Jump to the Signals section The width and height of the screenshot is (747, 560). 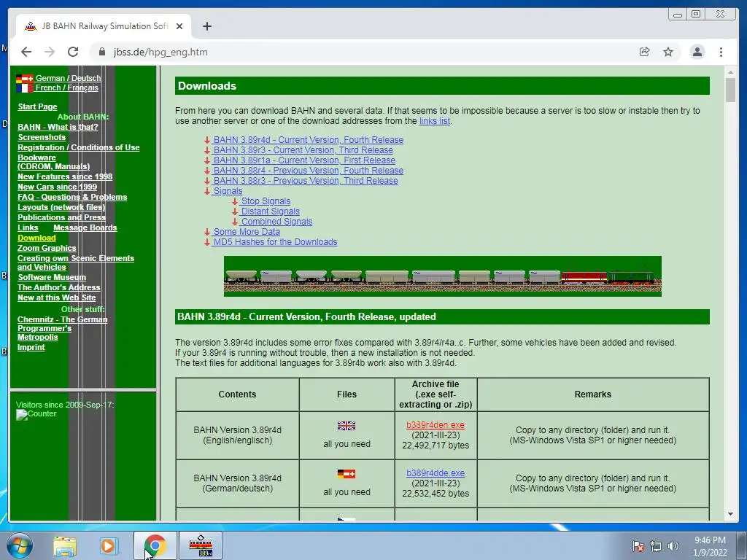point(228,191)
